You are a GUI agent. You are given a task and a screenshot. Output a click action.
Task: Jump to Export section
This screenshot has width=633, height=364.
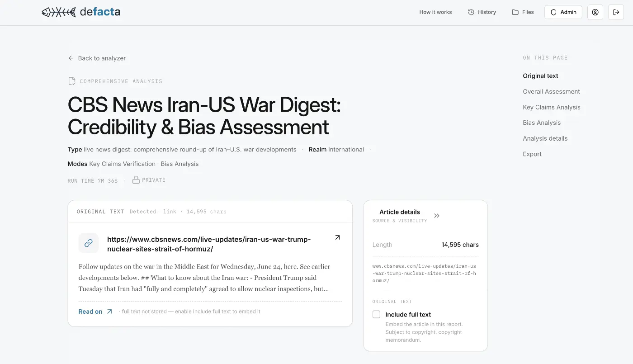coord(532,154)
